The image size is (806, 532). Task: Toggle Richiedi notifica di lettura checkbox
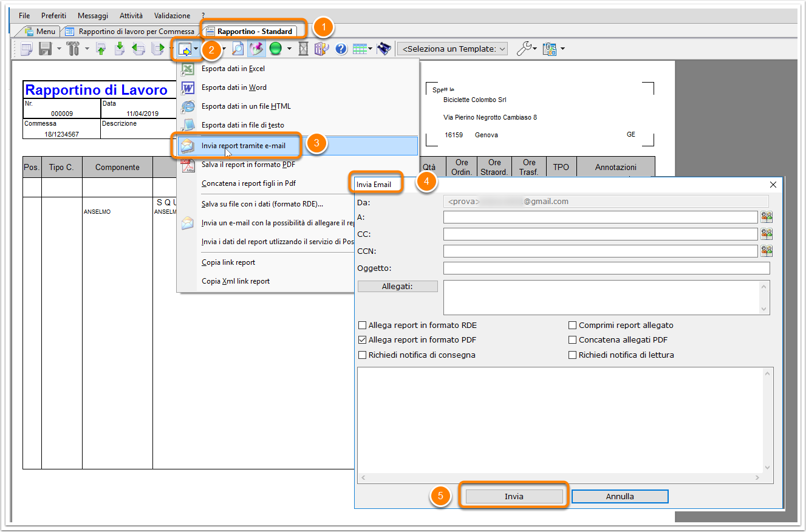[572, 355]
